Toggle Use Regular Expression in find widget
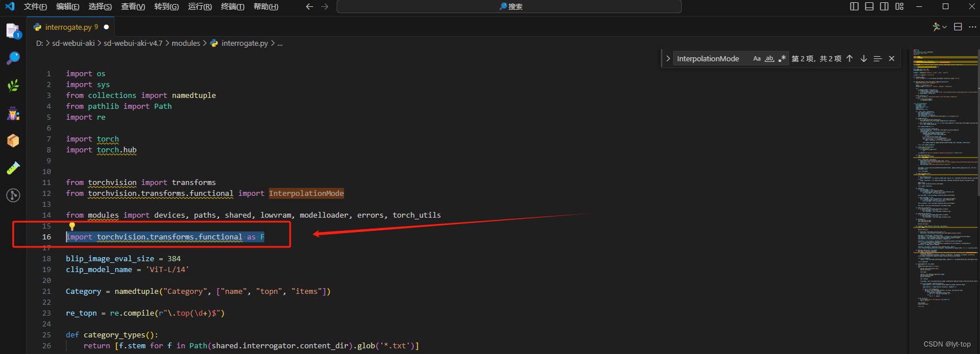The width and height of the screenshot is (980, 354). coord(782,58)
